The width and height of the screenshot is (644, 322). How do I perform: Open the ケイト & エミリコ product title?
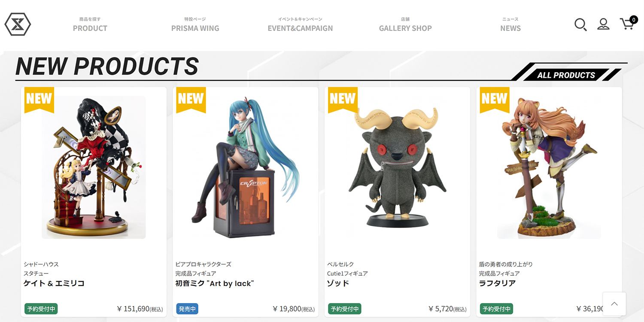coord(54,283)
